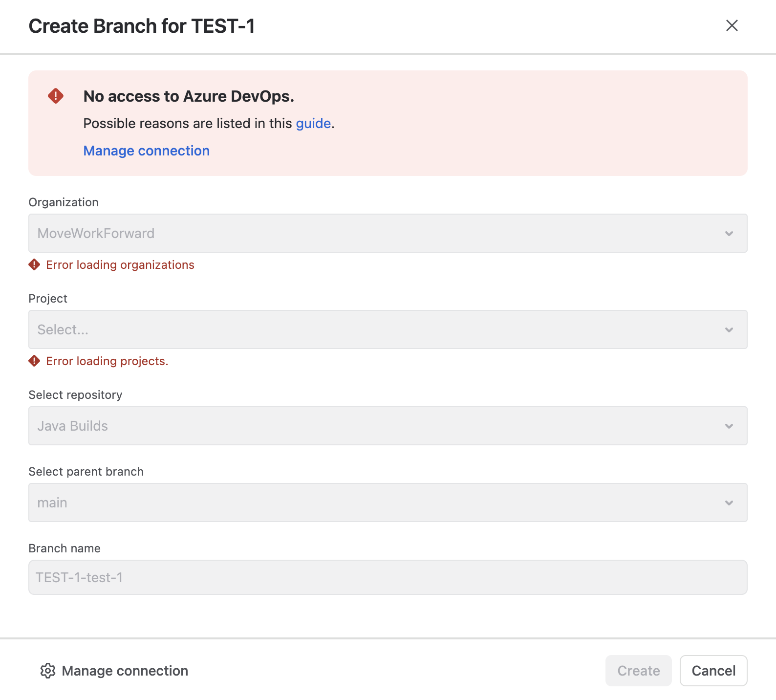Click the Branch name input field
776x700 pixels.
point(388,577)
